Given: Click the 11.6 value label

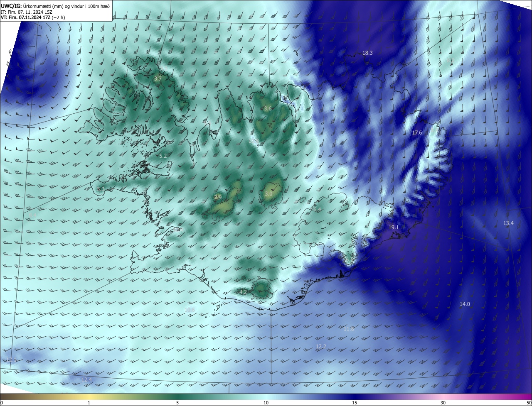Looking at the screenshot, I should (349, 329).
